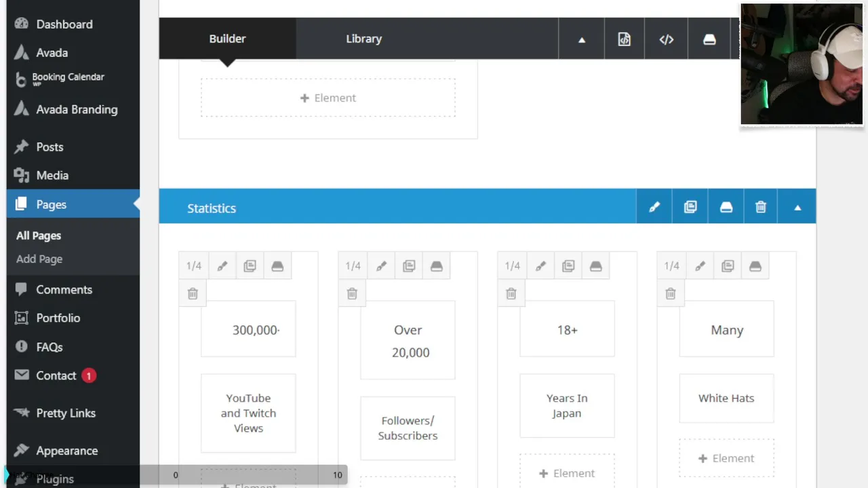Save the Over 20,000 column to library
Image resolution: width=868 pixels, height=488 pixels.
pos(437,266)
